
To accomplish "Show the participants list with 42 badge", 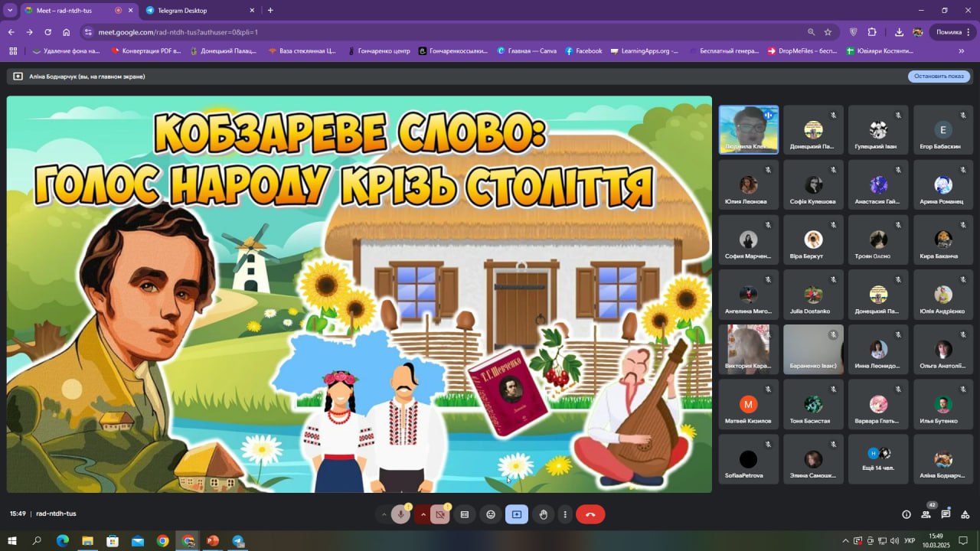I will [926, 514].
